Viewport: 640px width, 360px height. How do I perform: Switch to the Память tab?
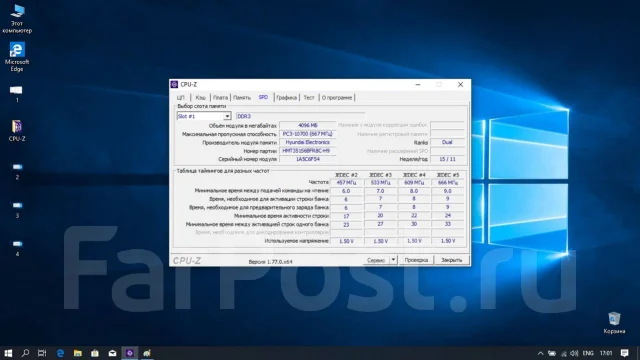(x=242, y=98)
